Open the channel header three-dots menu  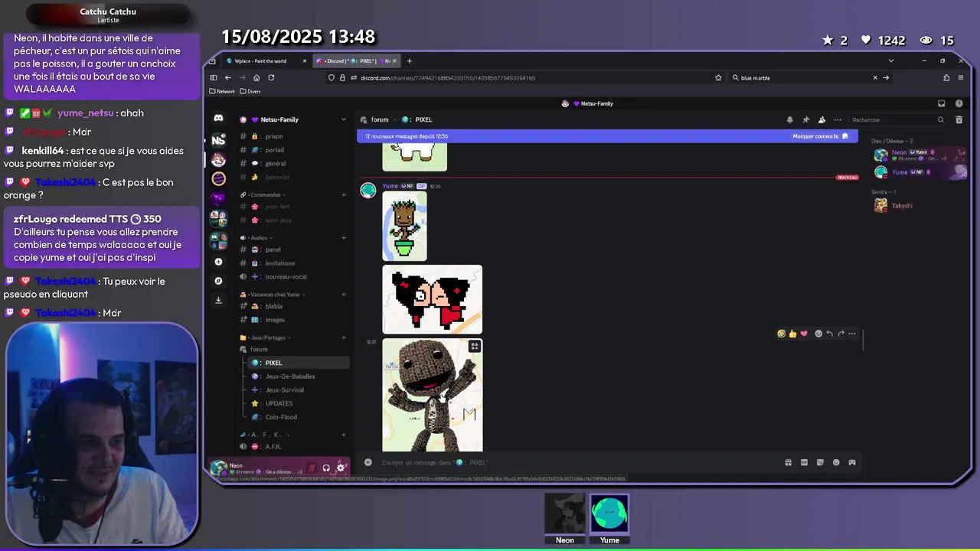pos(838,119)
